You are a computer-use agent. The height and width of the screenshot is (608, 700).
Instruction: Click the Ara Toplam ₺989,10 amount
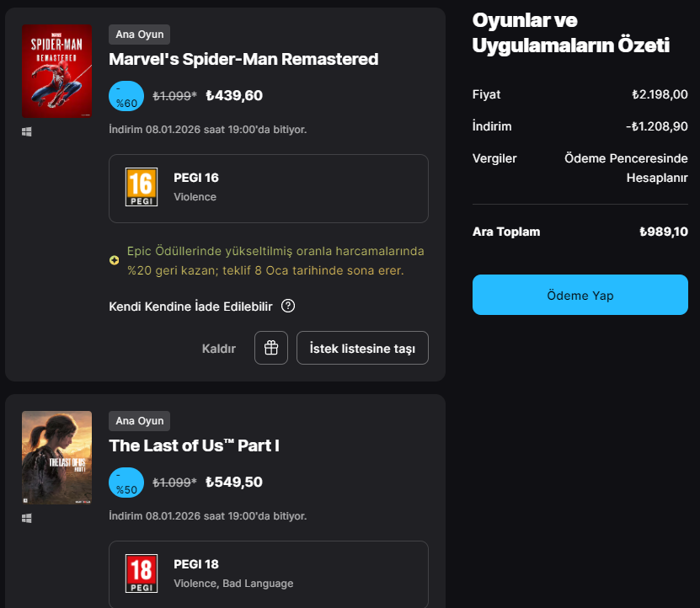664,232
